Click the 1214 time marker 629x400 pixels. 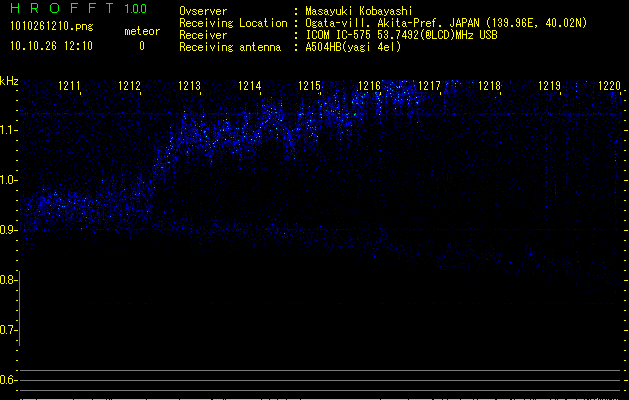point(250,86)
